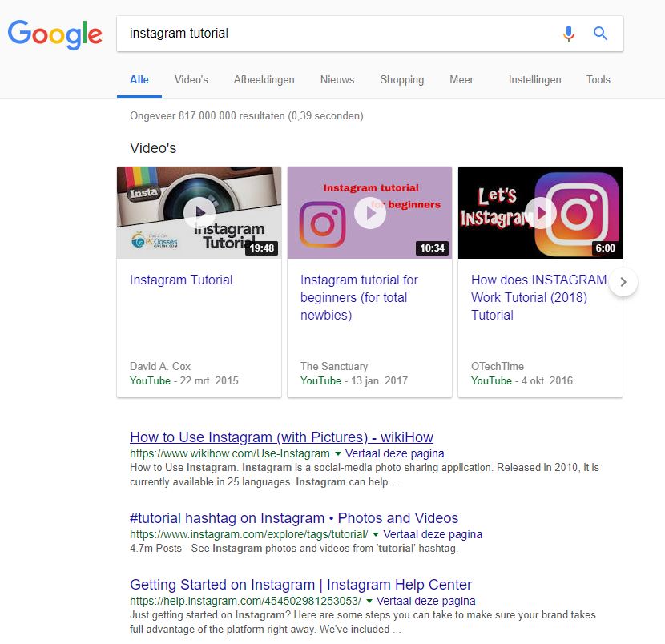Click 'YouTube - 22 mrt. 2015' source text

click(184, 380)
